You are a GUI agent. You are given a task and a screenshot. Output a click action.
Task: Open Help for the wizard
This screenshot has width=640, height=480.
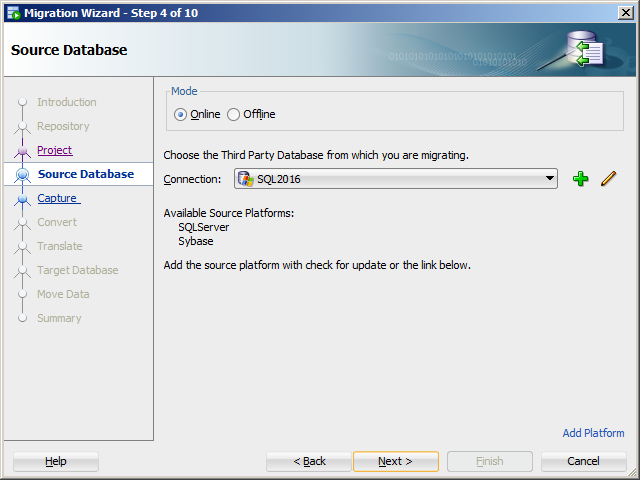56,461
